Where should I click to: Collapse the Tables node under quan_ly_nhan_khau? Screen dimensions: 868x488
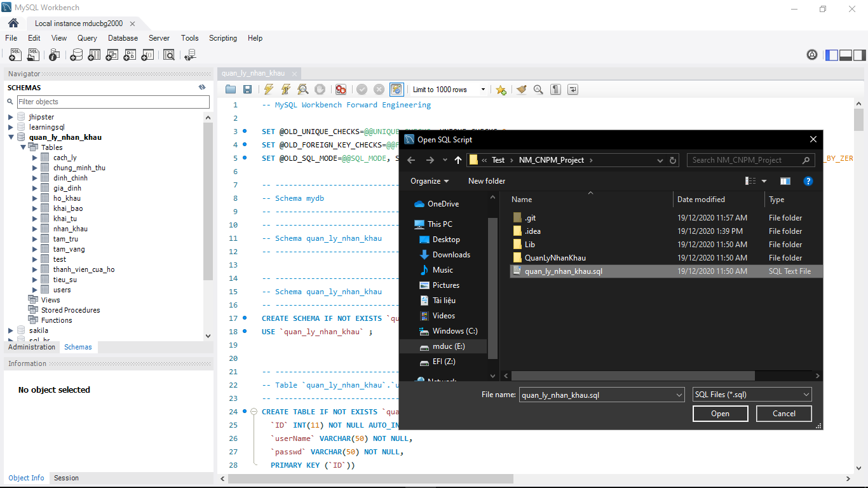point(24,147)
